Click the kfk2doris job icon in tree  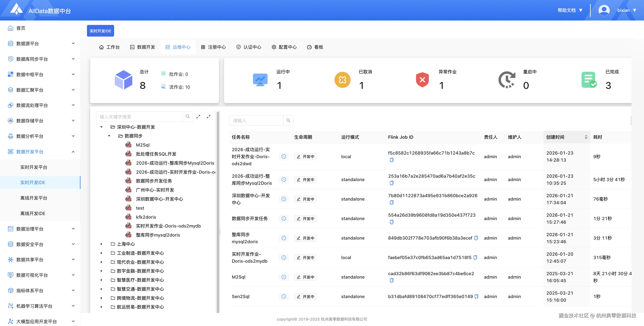(x=129, y=217)
